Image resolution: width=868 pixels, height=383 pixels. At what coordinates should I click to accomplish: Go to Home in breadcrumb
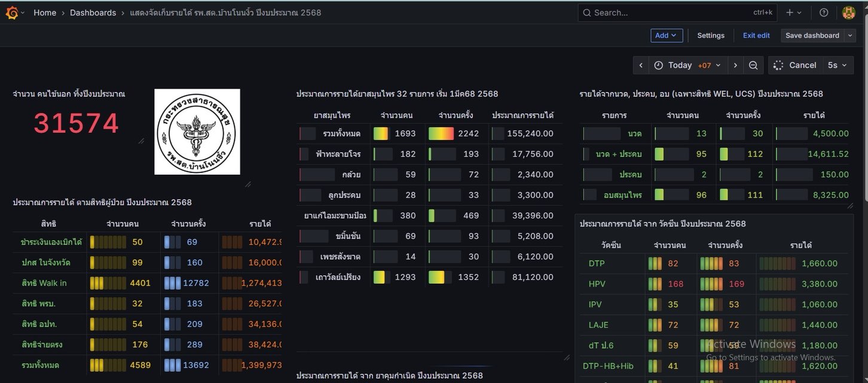click(45, 13)
